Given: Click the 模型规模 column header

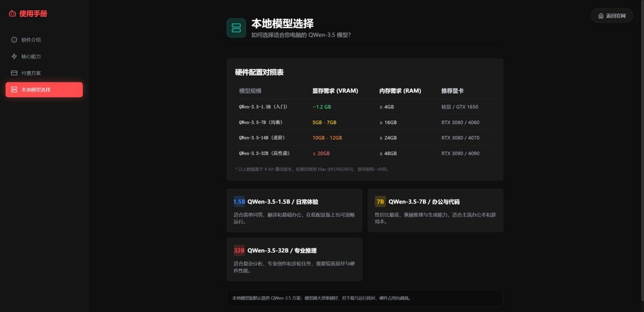Looking at the screenshot, I should pos(250,91).
